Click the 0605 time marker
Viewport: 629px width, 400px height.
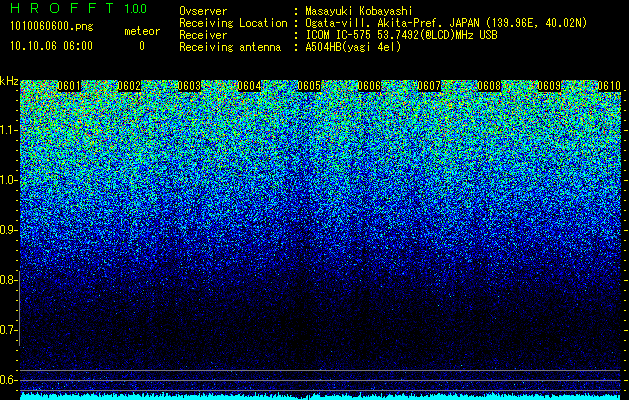309,86
